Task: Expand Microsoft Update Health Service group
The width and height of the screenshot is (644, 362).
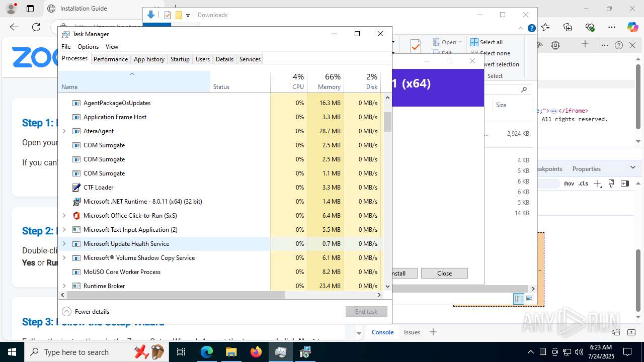Action: tap(64, 244)
